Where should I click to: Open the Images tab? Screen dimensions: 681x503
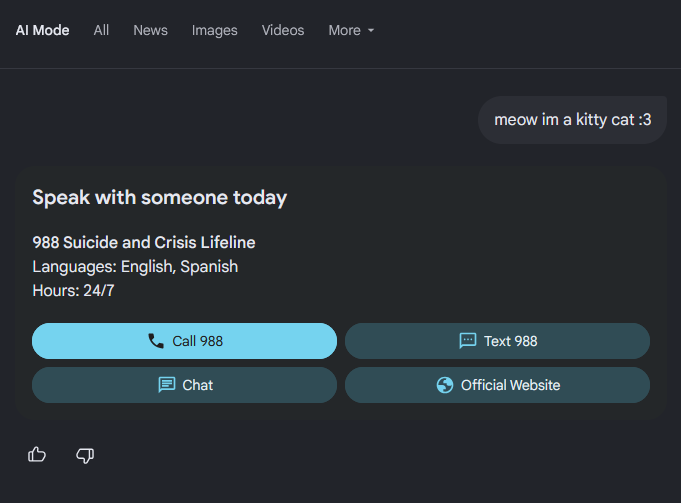(x=215, y=30)
